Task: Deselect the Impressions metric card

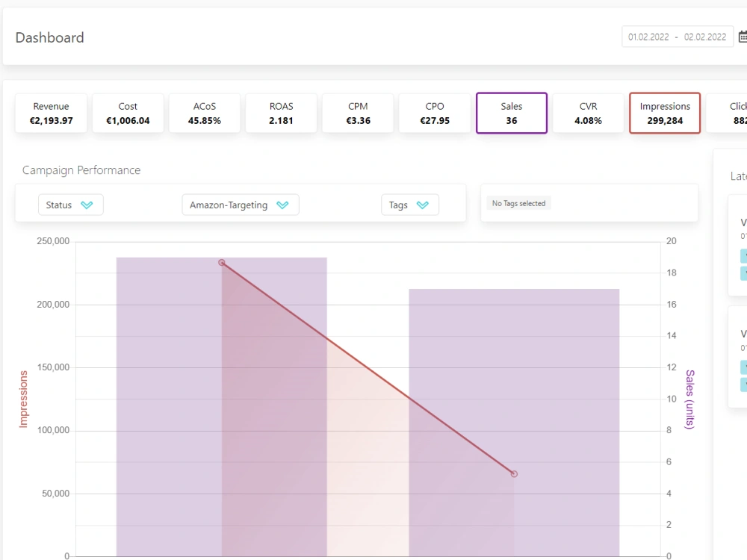Action: (665, 113)
